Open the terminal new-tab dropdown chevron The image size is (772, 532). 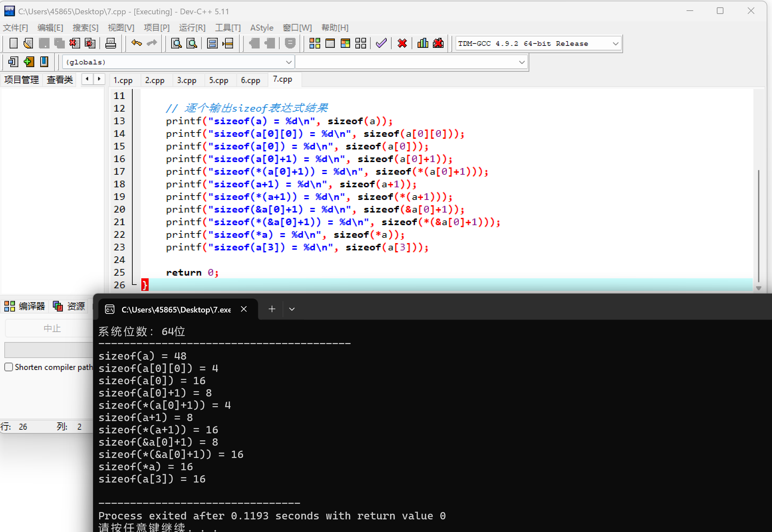coord(292,309)
